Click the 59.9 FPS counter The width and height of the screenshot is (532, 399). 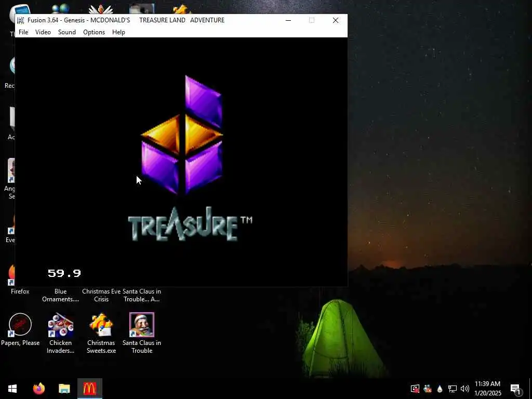64,273
